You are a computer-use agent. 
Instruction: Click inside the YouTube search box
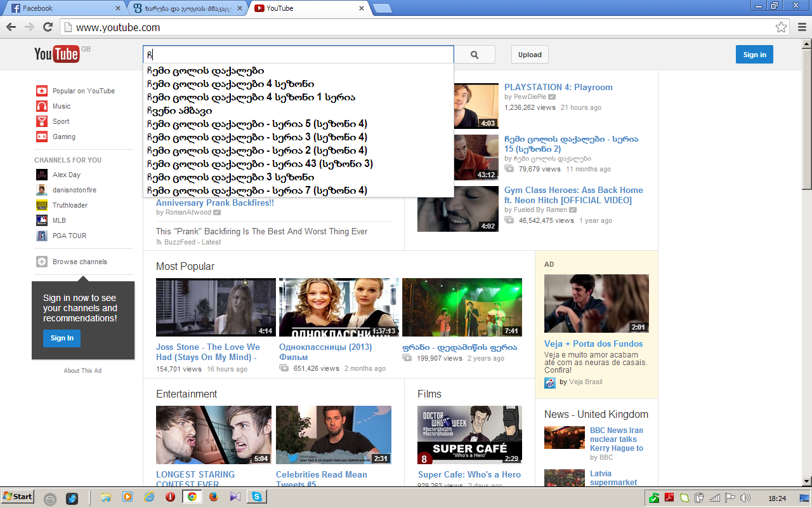click(298, 55)
